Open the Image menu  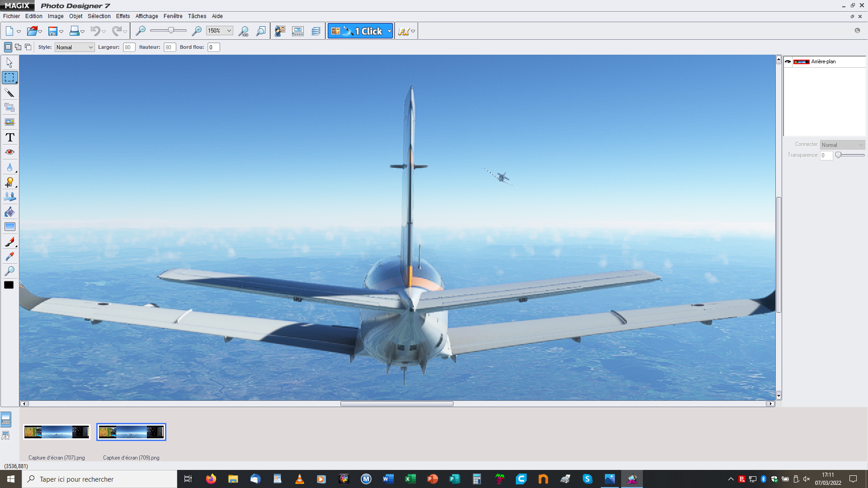pos(56,16)
